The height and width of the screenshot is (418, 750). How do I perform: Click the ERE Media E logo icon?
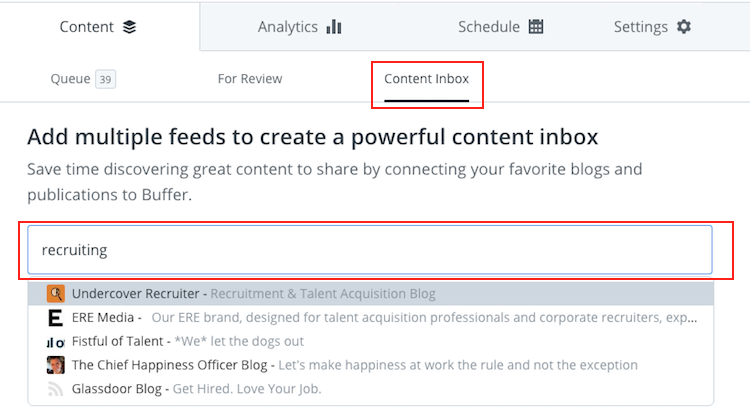pos(55,318)
